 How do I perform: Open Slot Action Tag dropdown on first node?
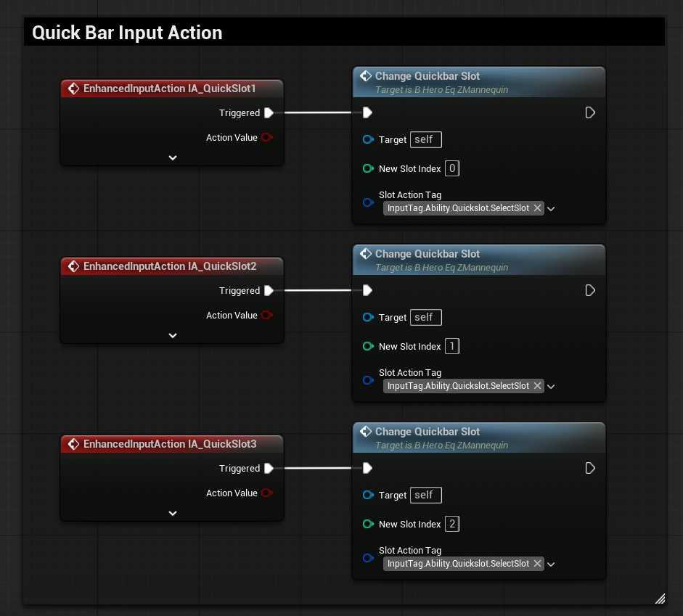point(551,209)
